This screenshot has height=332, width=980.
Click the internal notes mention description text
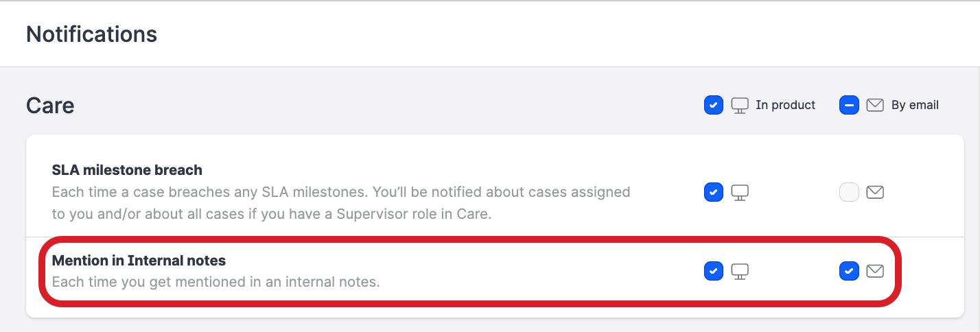coord(215,282)
